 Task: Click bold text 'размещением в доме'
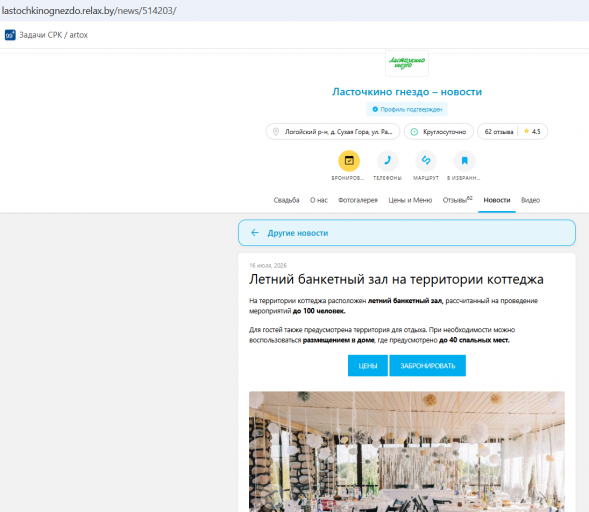[338, 340]
